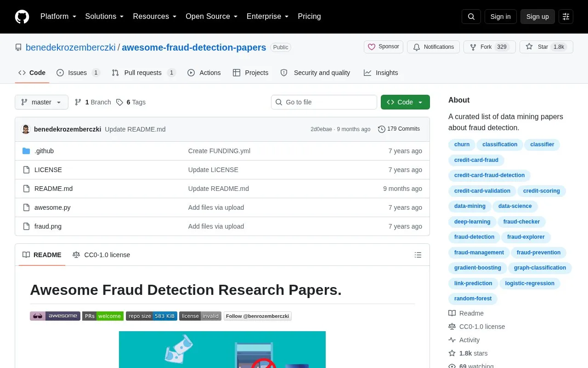The width and height of the screenshot is (588, 368).
Task: Open the 179 Commits history
Action: coord(399,129)
